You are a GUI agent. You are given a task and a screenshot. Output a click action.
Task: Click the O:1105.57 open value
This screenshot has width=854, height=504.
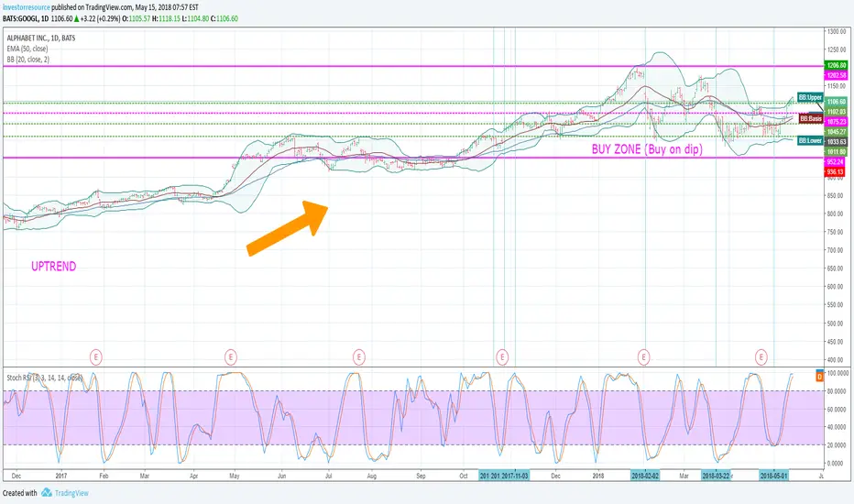pyautogui.click(x=137, y=18)
